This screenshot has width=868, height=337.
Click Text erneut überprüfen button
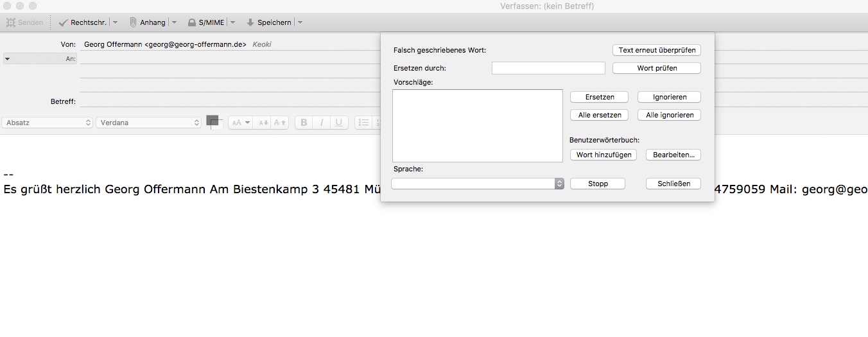[657, 50]
